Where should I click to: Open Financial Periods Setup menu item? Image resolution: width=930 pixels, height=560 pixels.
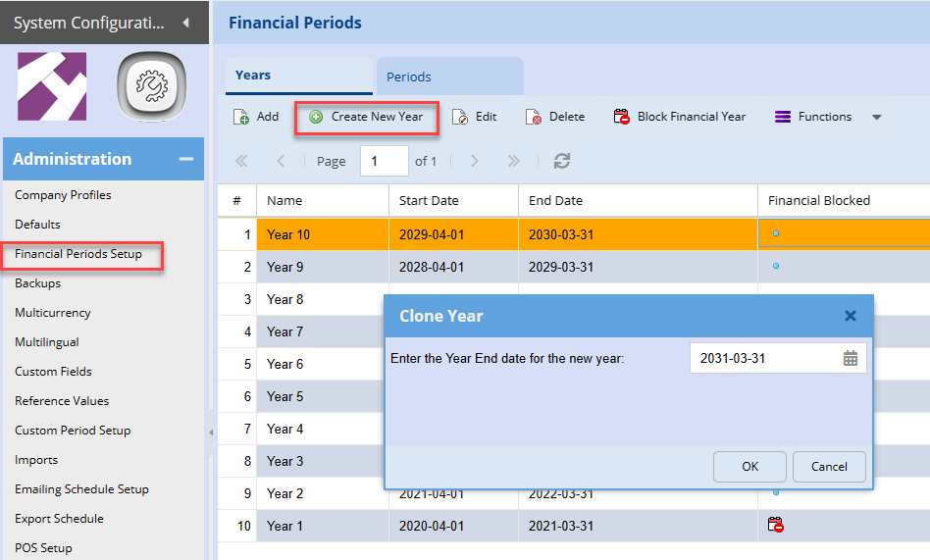coord(78,254)
